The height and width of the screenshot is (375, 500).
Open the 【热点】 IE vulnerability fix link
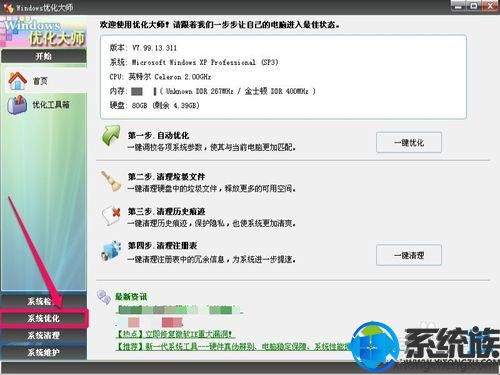pyautogui.click(x=173, y=334)
